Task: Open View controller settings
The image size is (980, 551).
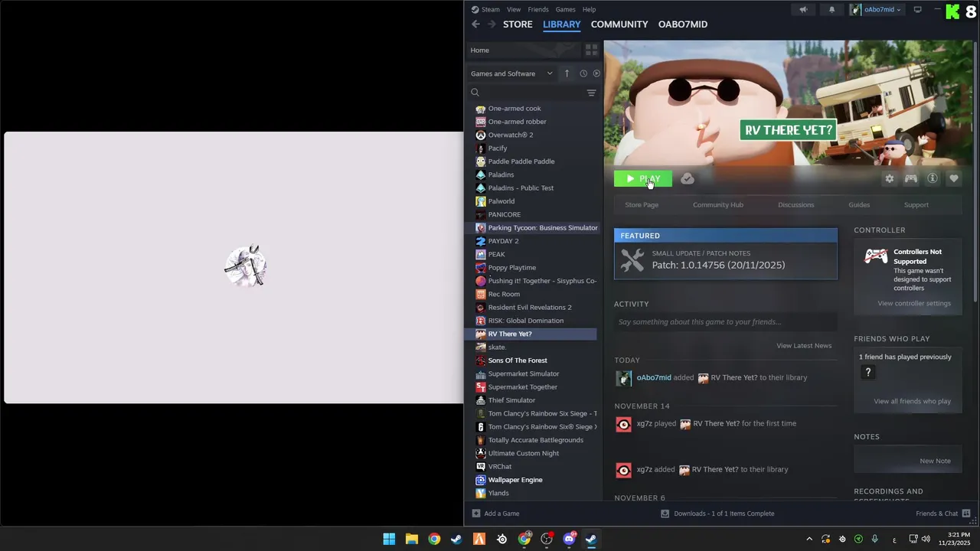Action: [914, 303]
